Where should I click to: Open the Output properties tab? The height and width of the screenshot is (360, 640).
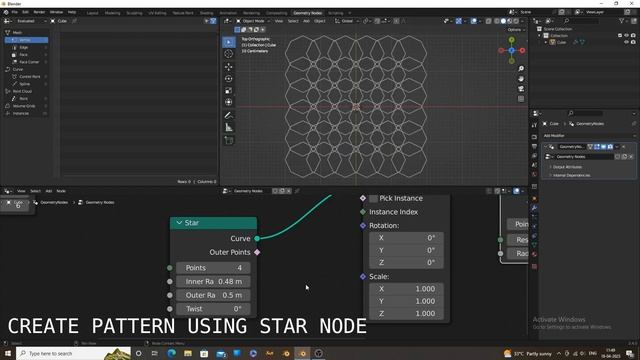coord(535,146)
